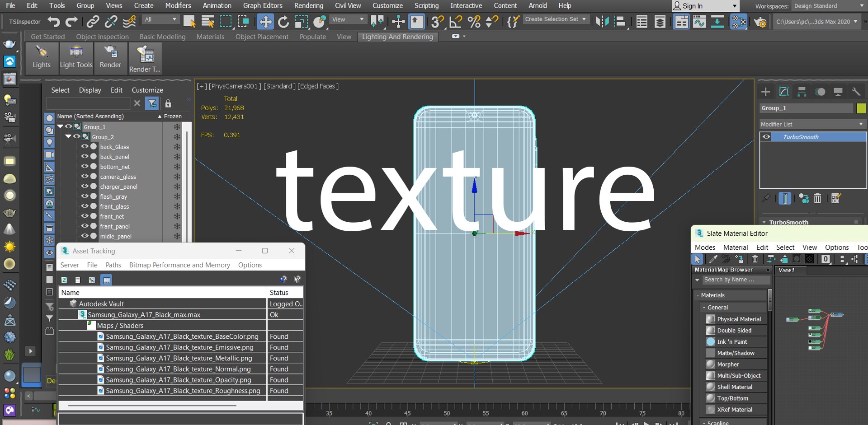
Task: Select the BaseColor.png texture row
Action: pyautogui.click(x=180, y=336)
